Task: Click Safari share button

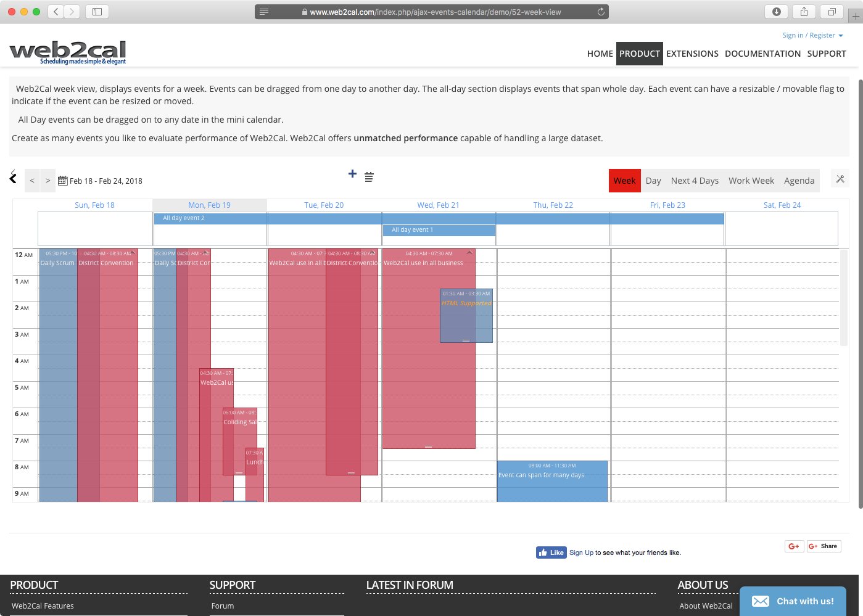Action: tap(804, 12)
